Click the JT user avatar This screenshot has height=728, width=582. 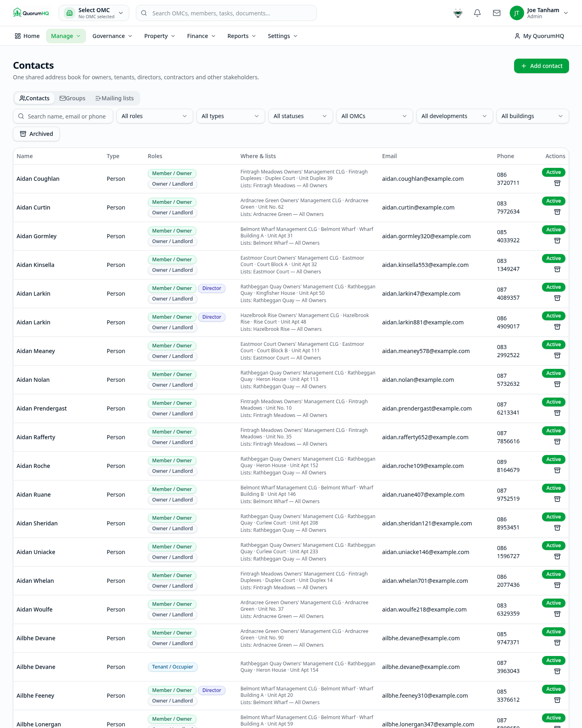(517, 13)
